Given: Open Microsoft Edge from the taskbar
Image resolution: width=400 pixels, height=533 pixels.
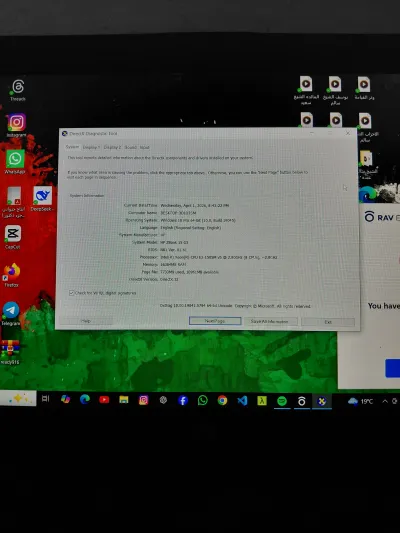Looking at the screenshot, I should (x=85, y=399).
